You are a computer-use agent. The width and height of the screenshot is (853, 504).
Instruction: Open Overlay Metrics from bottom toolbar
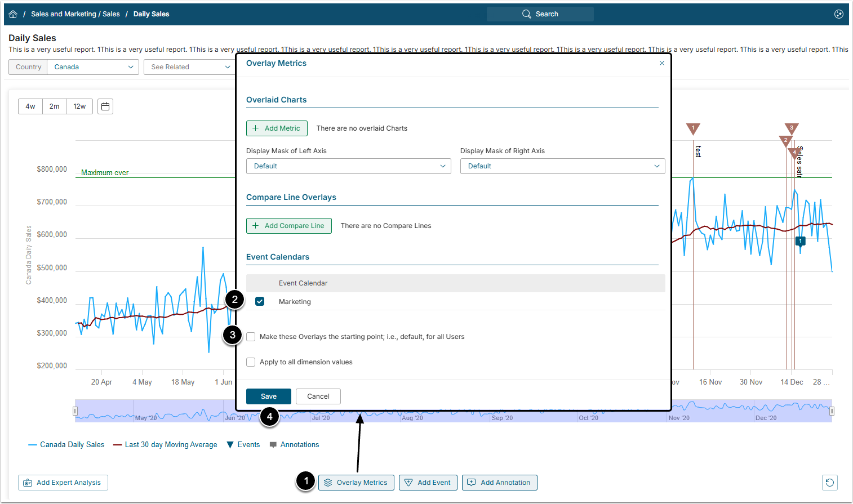coord(356,483)
